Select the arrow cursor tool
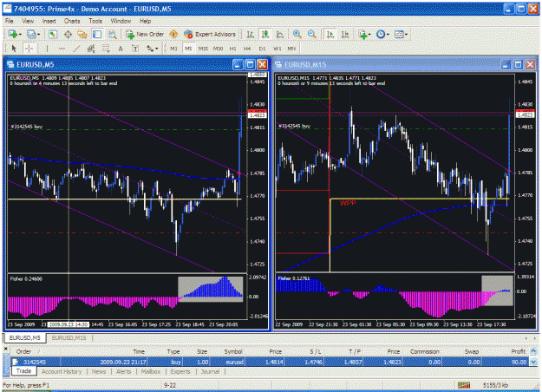Image resolution: width=542 pixels, height=392 pixels. pos(14,49)
